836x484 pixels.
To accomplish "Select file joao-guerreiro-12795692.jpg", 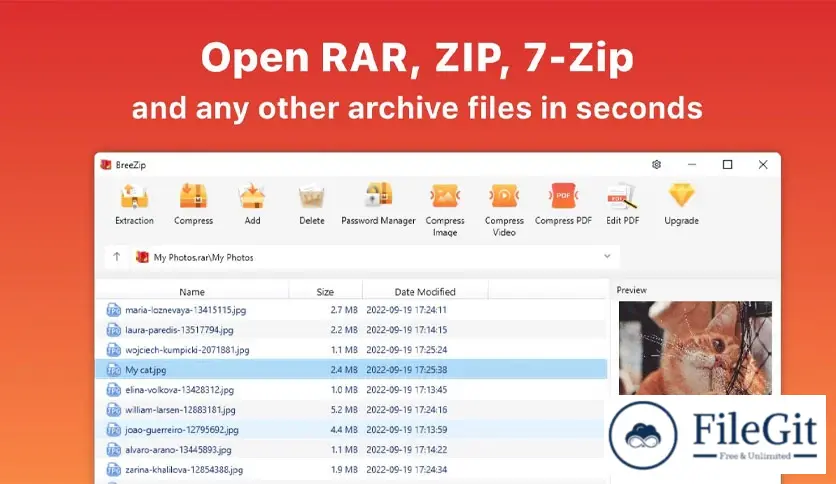I will (182, 430).
